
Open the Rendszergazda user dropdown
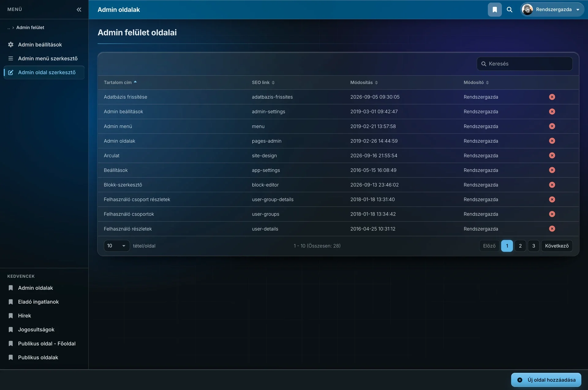coord(552,10)
